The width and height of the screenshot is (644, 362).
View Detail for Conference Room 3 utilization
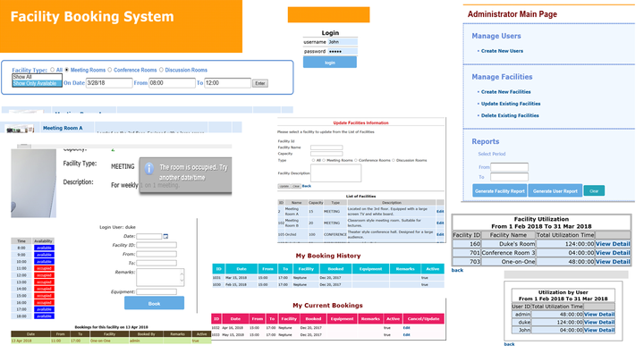(x=613, y=253)
